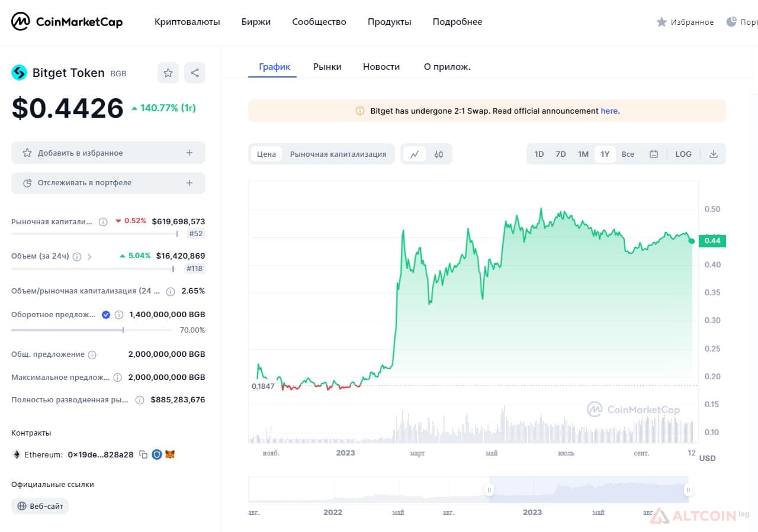Image resolution: width=758 pixels, height=532 pixels.
Task: Toggle LOG scale on chart
Action: pyautogui.click(x=683, y=154)
